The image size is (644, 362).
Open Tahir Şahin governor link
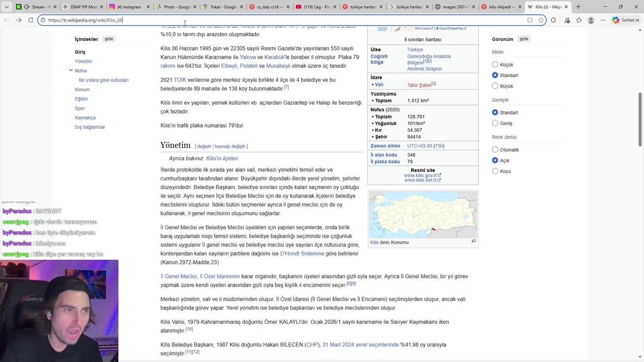click(x=419, y=85)
